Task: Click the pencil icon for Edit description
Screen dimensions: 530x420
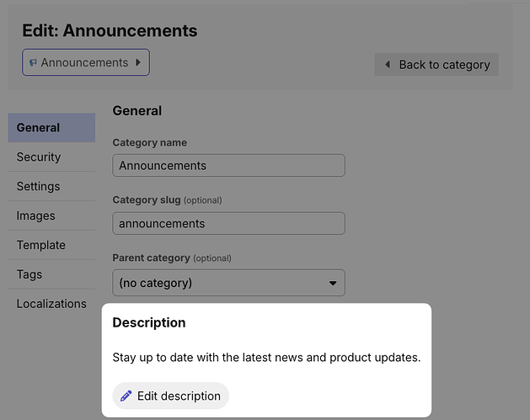Action: point(126,396)
